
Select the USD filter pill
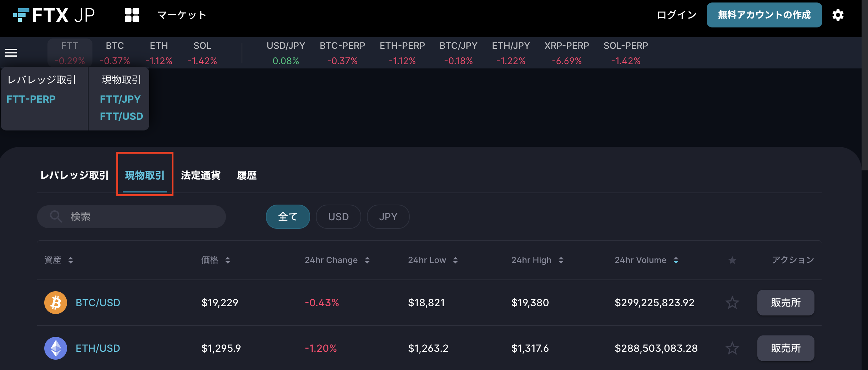pyautogui.click(x=338, y=217)
